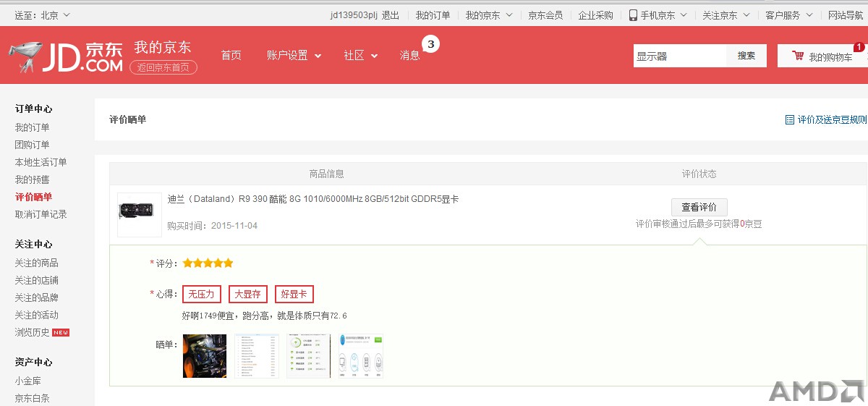Open 我的预售 in the sidebar

coord(33,179)
